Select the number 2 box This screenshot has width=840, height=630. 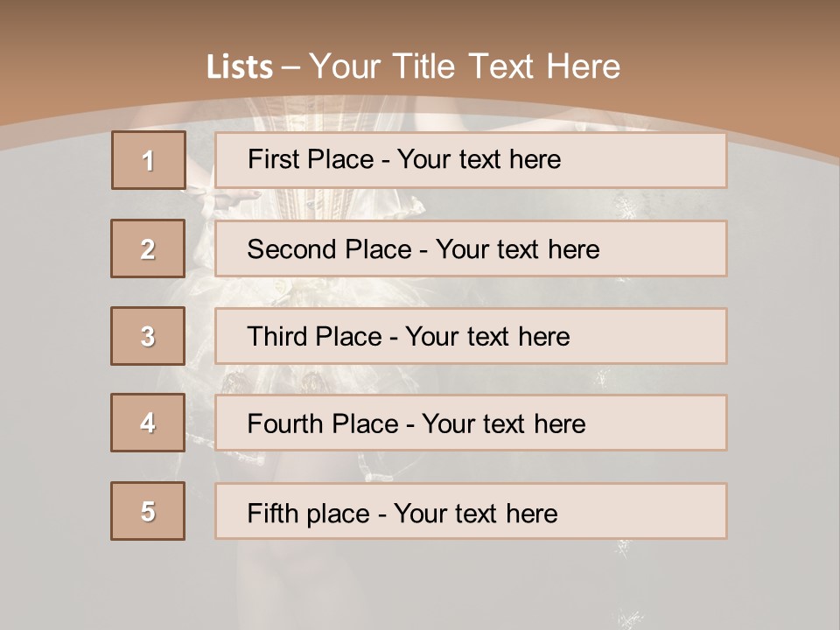tap(148, 248)
